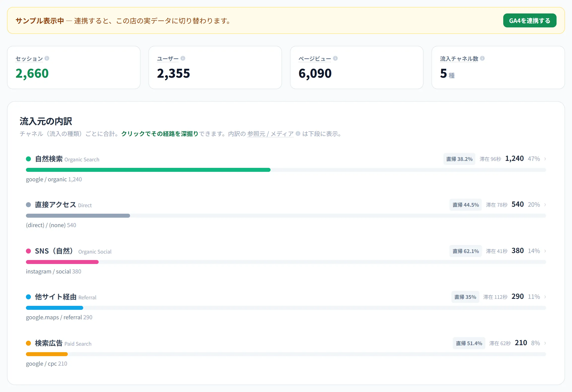
Task: Click the orange Paid Search progress bar
Action: pos(47,354)
